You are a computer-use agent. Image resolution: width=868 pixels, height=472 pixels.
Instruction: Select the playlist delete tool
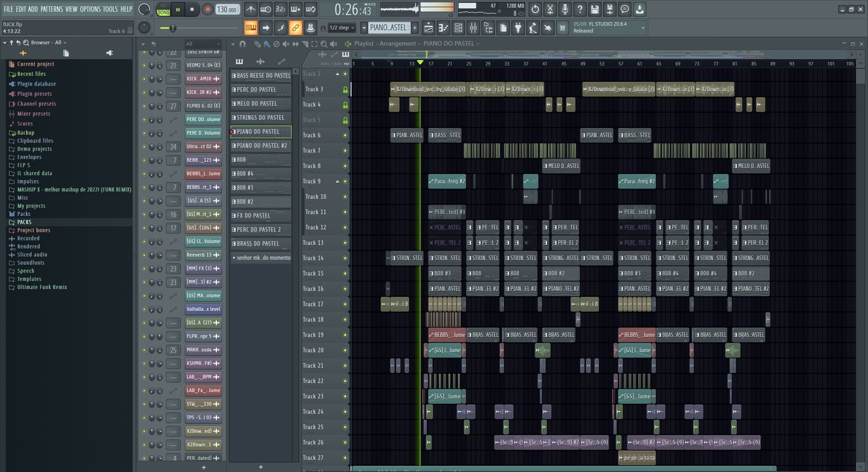(x=276, y=44)
